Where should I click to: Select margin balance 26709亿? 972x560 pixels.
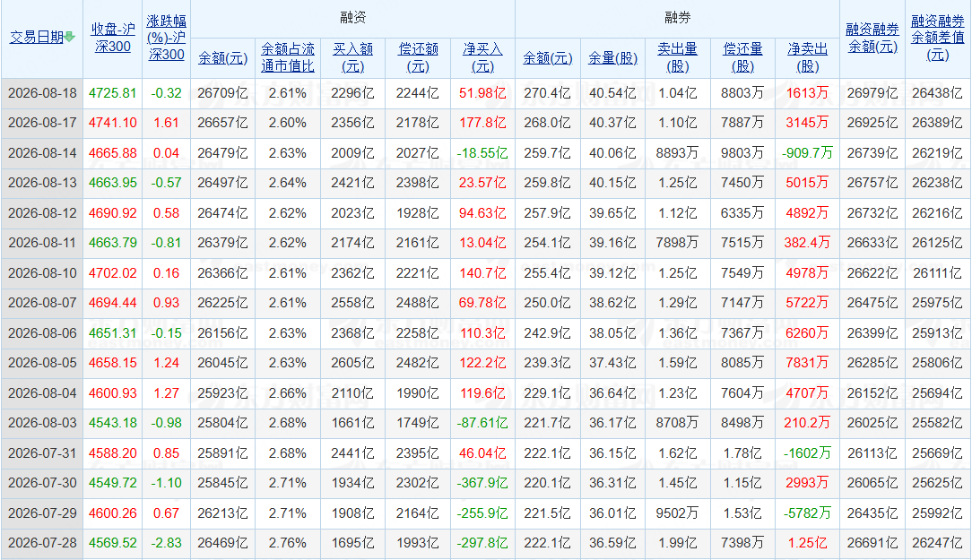tap(222, 93)
